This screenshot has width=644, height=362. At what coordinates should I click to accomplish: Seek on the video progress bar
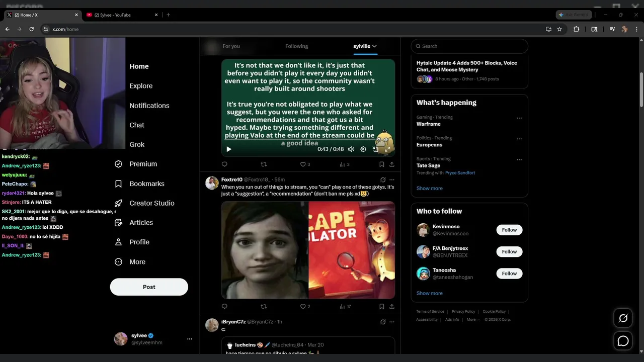(299, 139)
